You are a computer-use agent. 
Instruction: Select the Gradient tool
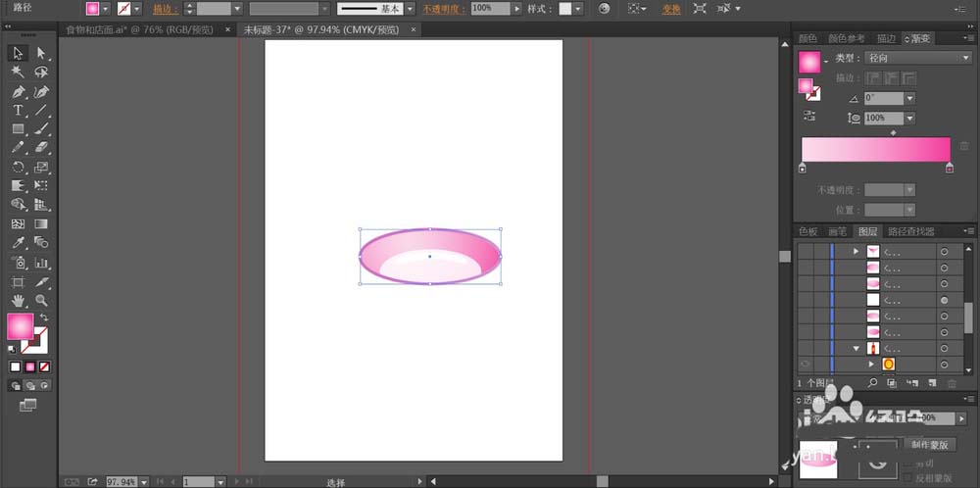pos(41,223)
